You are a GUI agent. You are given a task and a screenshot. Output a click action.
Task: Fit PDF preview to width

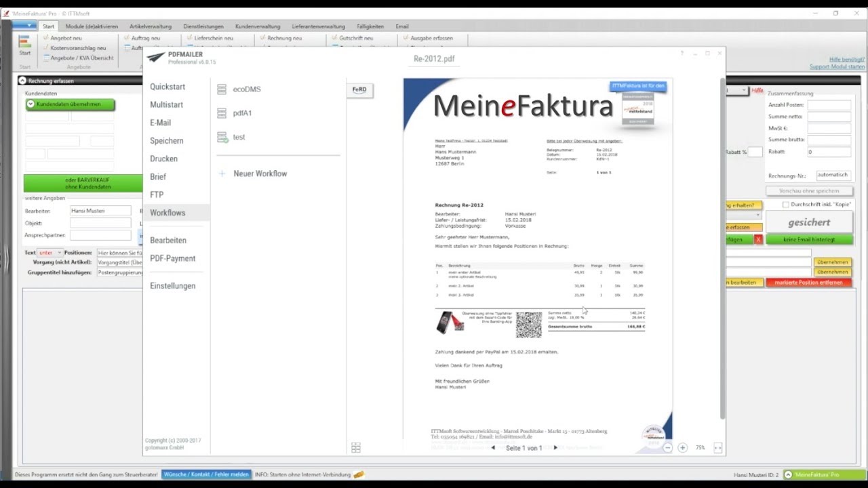(x=717, y=447)
